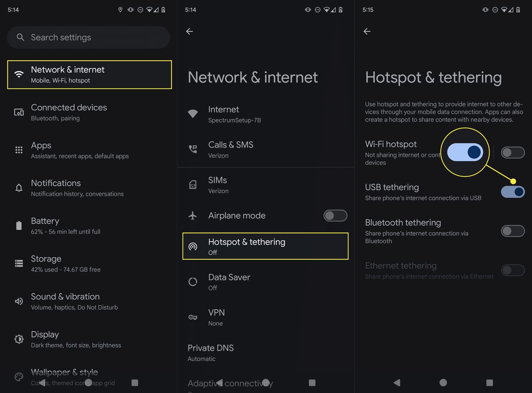Tap the VPN key icon
Viewport: 532px width, 393px height.
193,317
